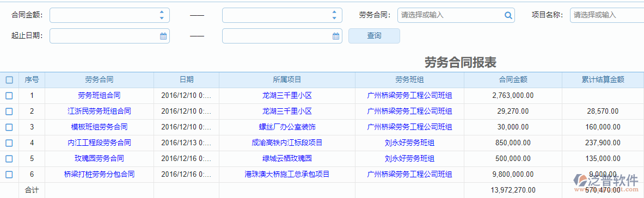Select the 850,000.00 contract amount cell
Image resolution: width=644 pixels, height=198 pixels.
tap(513, 143)
